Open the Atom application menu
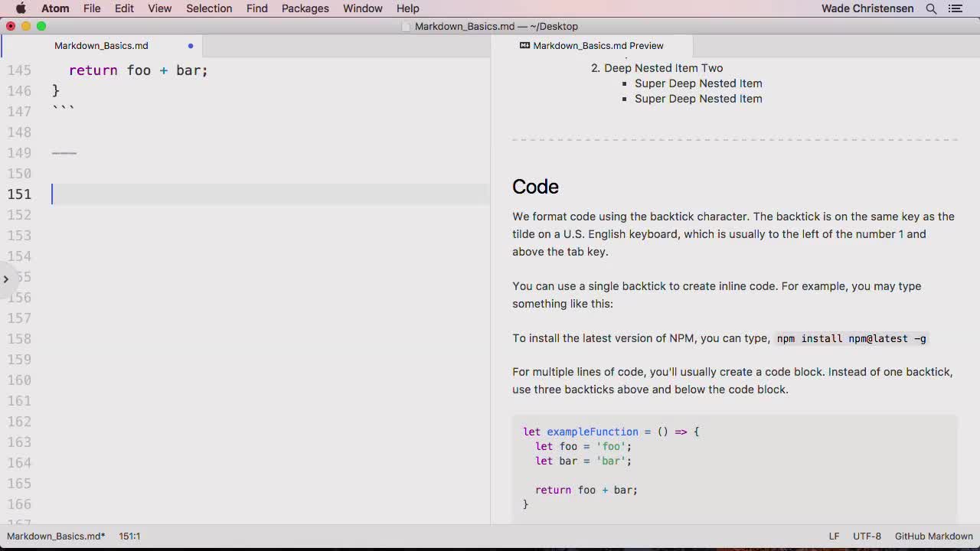 click(x=55, y=8)
